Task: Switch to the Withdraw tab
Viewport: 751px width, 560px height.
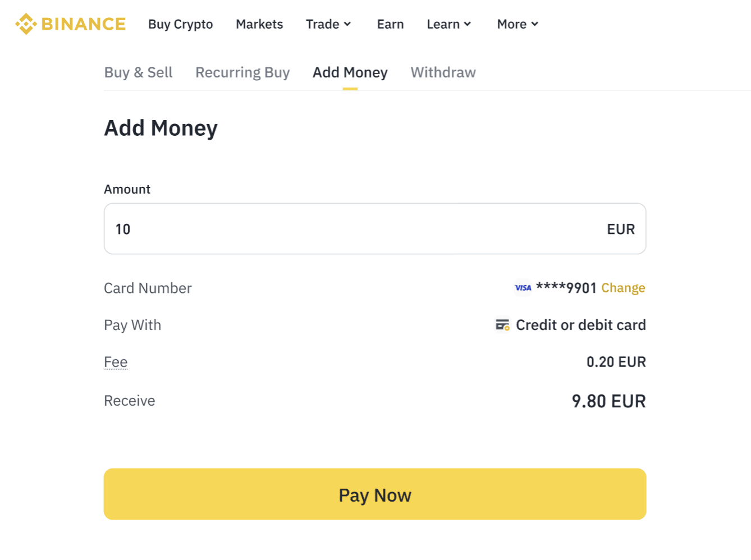Action: [x=443, y=72]
